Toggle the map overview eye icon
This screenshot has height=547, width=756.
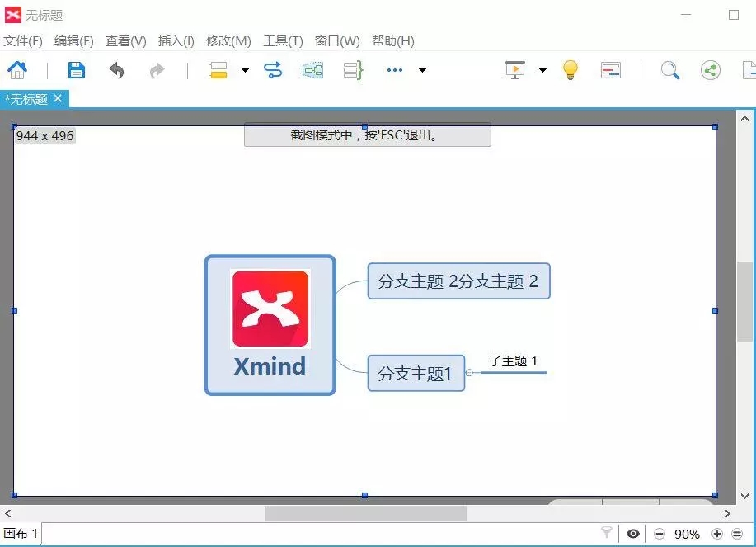632,534
